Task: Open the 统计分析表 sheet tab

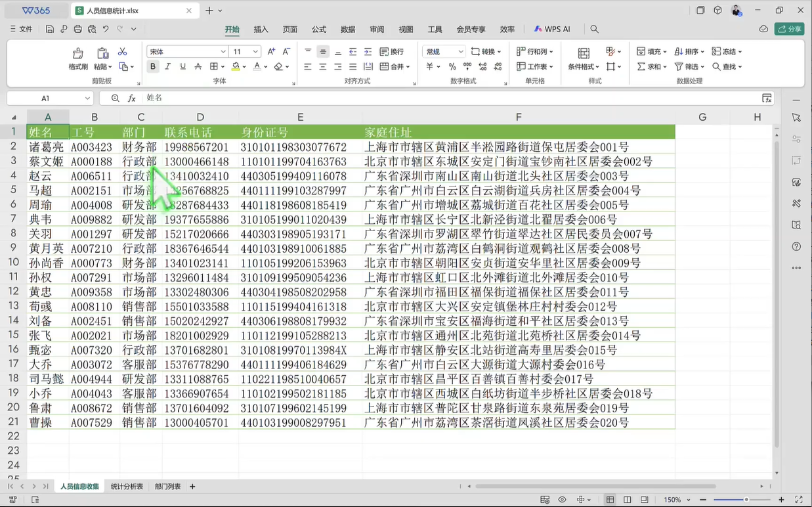Action: 127,487
